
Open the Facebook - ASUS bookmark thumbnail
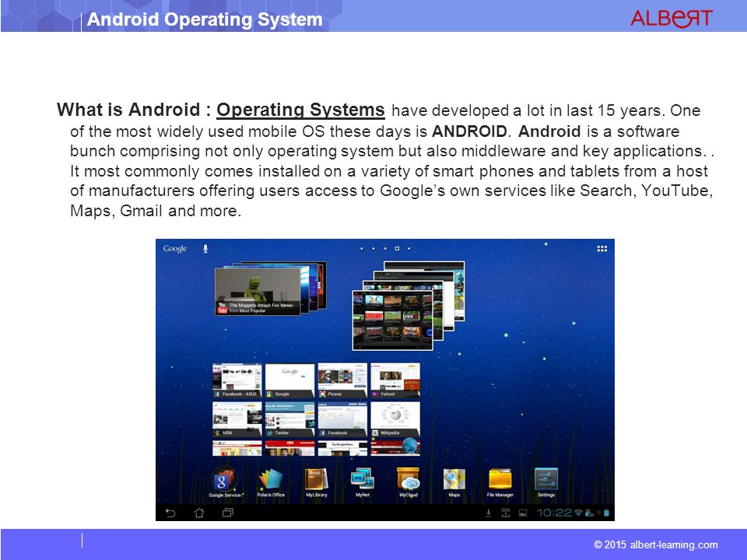(237, 380)
